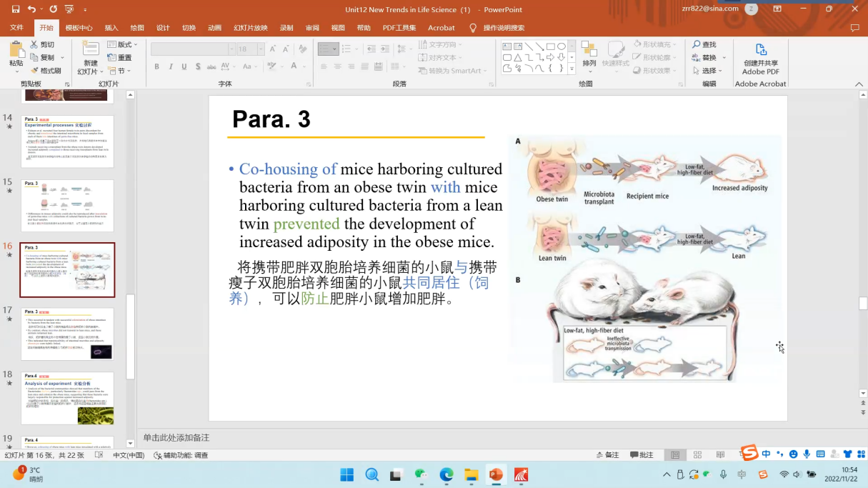Open the Section (节) dropdown
This screenshot has width=868, height=488.
[119, 71]
